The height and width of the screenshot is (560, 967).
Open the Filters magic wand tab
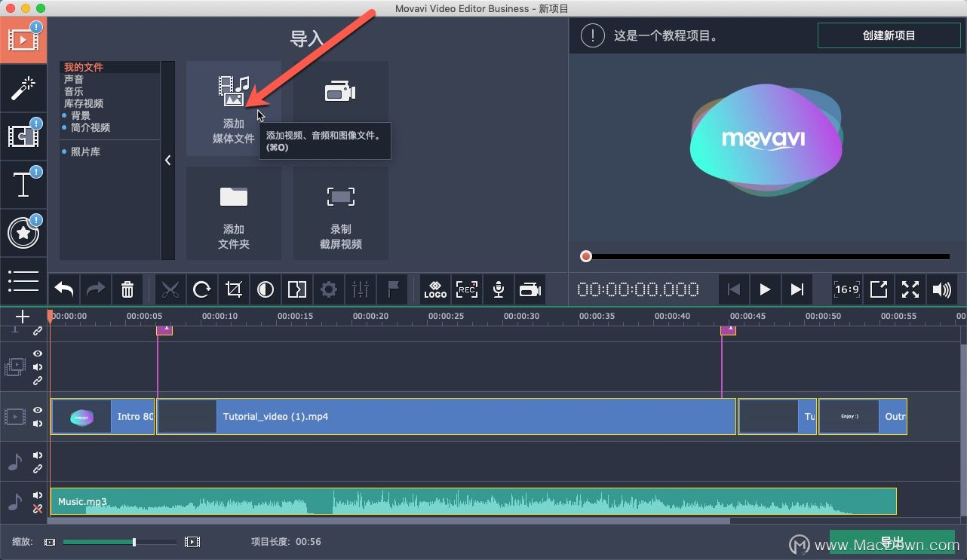(23, 88)
